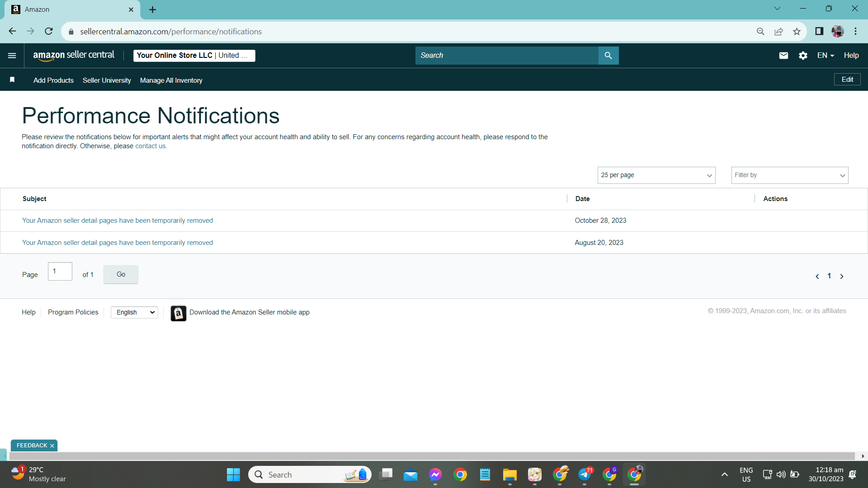Image resolution: width=868 pixels, height=488 pixels.
Task: Open the August 20 notification subject link
Action: coord(118,243)
